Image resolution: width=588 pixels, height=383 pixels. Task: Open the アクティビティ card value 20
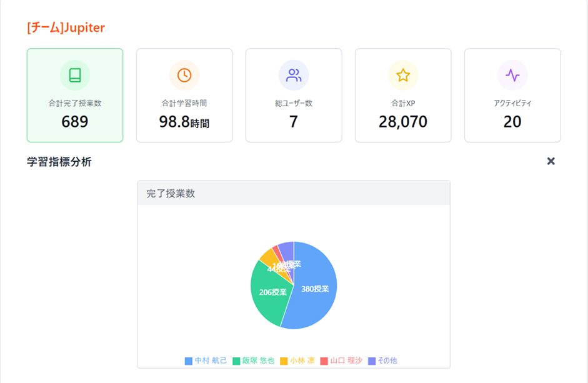point(512,122)
